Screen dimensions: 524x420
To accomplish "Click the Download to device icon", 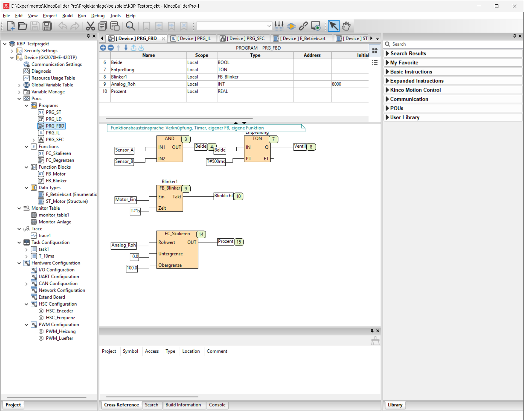I will (291, 26).
